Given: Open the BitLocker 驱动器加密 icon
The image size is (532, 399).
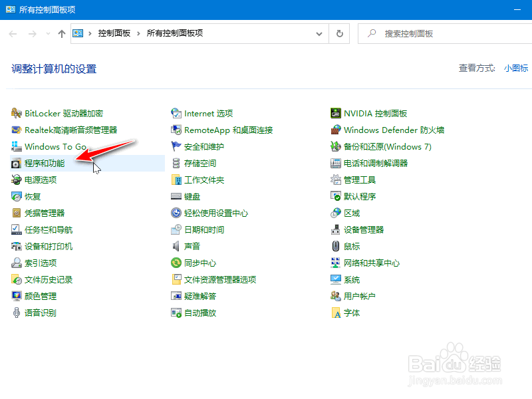Looking at the screenshot, I should point(16,113).
